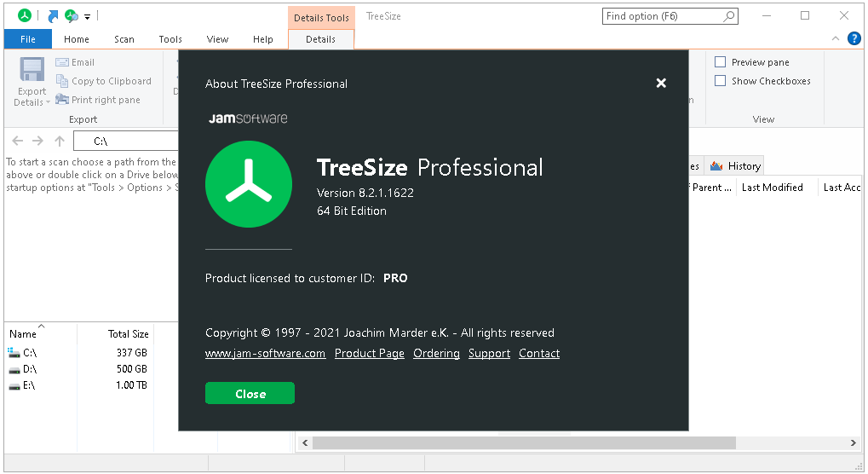
Task: Click the blue Help question mark icon
Action: (x=854, y=38)
